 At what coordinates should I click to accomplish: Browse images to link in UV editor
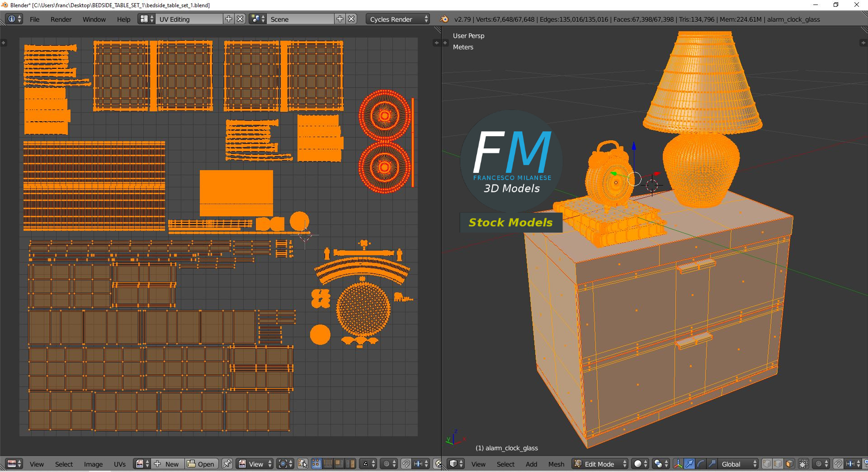(x=142, y=464)
